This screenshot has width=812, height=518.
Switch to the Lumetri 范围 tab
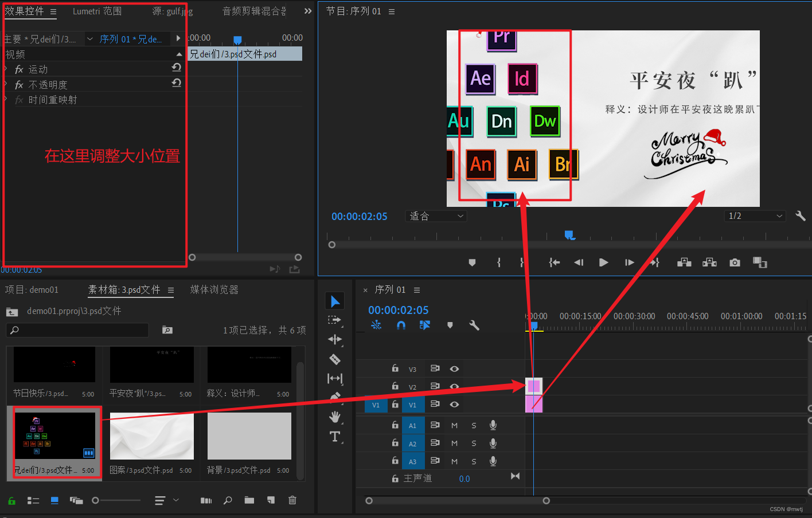point(97,11)
